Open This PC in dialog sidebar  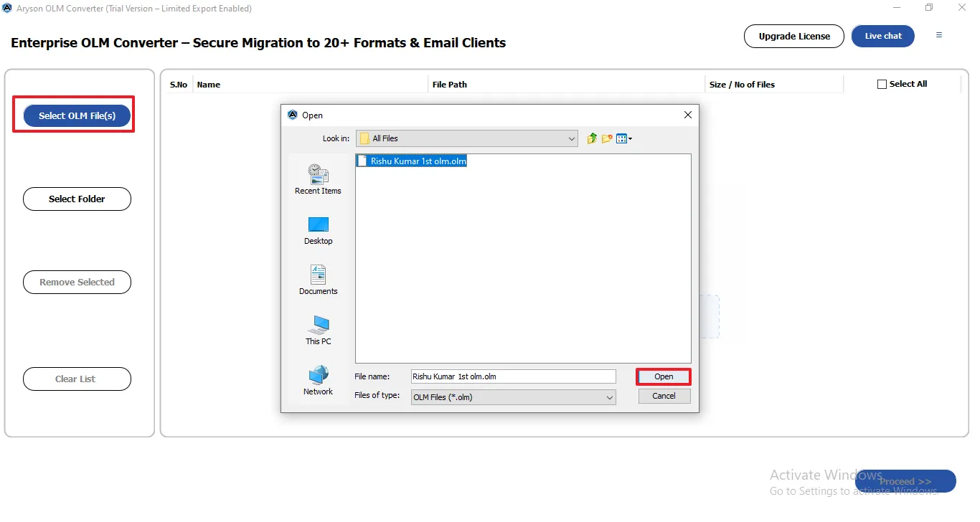pyautogui.click(x=318, y=331)
